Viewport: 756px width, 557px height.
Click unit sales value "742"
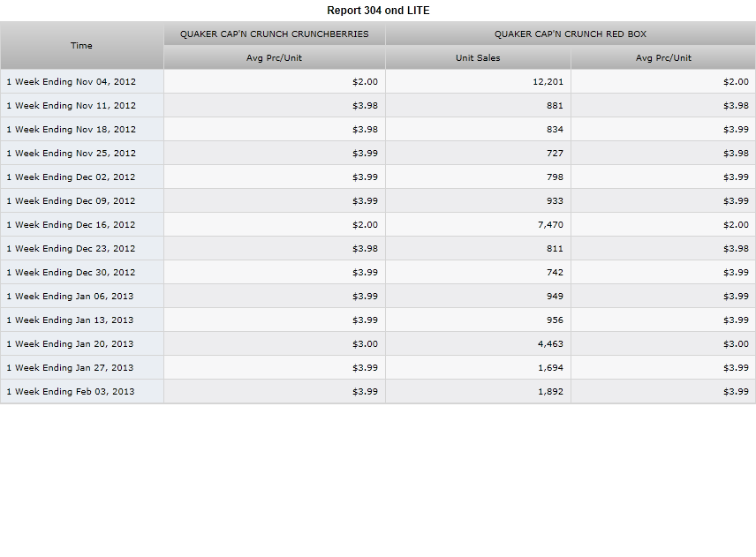[555, 272]
